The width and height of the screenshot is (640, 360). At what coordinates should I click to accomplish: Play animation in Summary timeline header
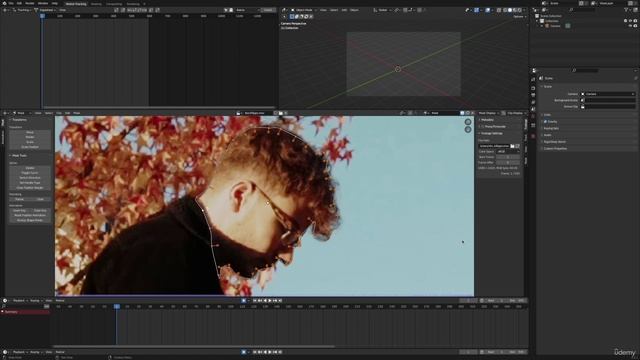[x=270, y=300]
